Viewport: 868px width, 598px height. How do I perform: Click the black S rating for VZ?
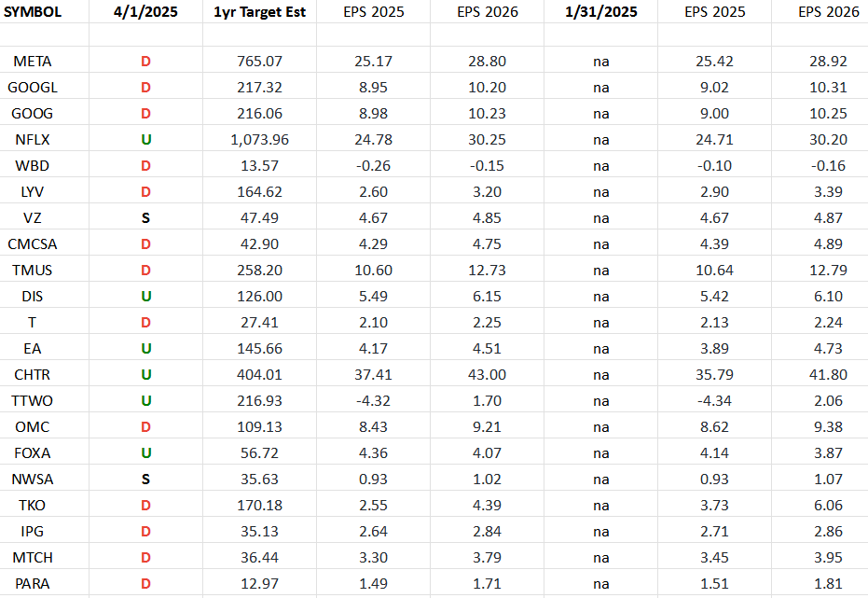click(x=145, y=217)
